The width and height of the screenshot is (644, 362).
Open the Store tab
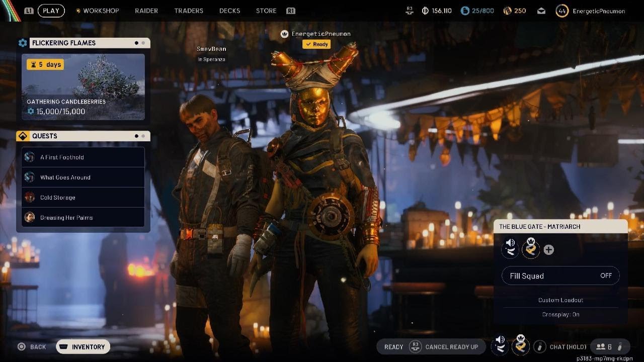pyautogui.click(x=266, y=11)
